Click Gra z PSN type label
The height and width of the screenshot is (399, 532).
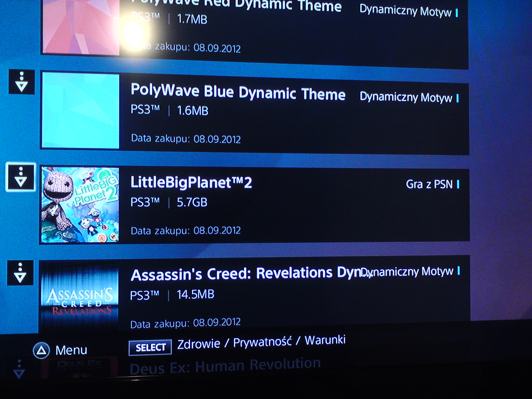click(429, 185)
